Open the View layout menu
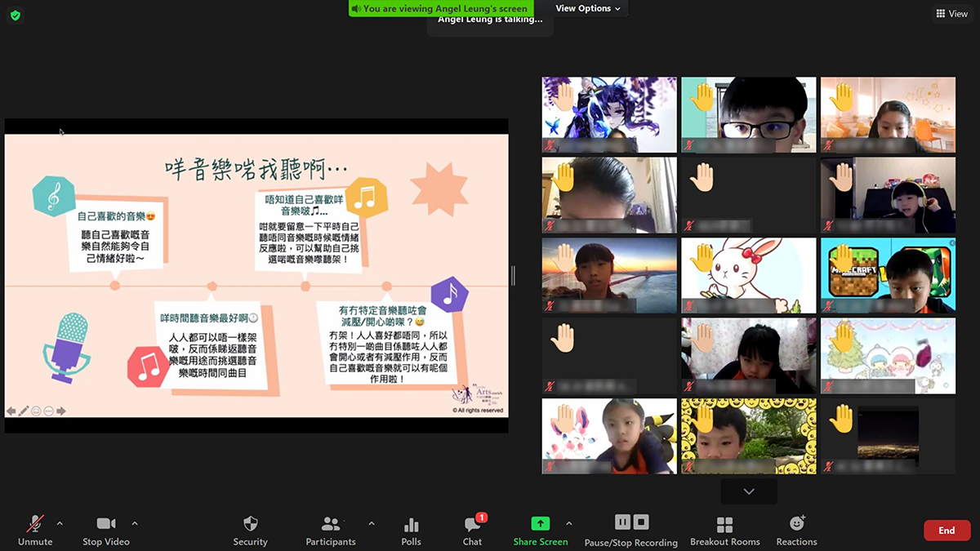This screenshot has width=980, height=551. [951, 14]
